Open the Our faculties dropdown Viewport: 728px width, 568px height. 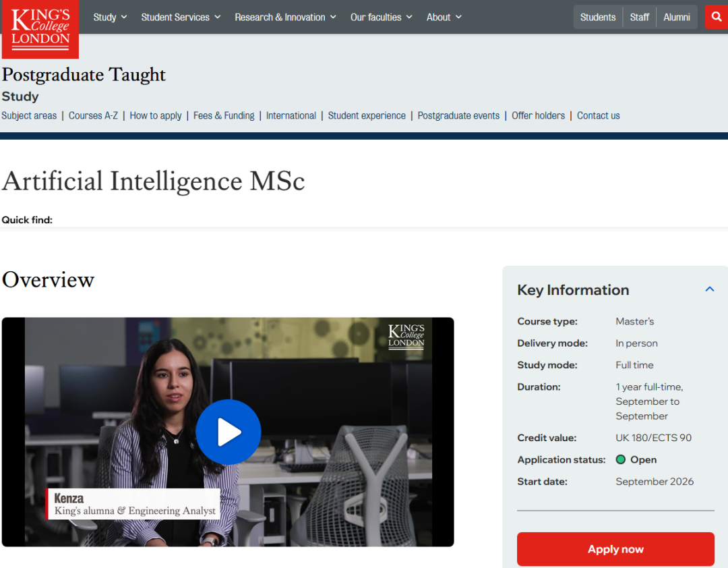pos(381,17)
